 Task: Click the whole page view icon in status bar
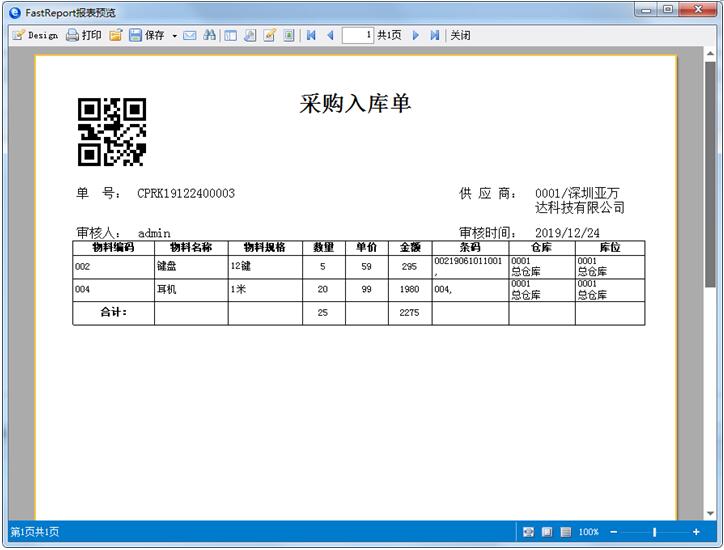click(547, 532)
